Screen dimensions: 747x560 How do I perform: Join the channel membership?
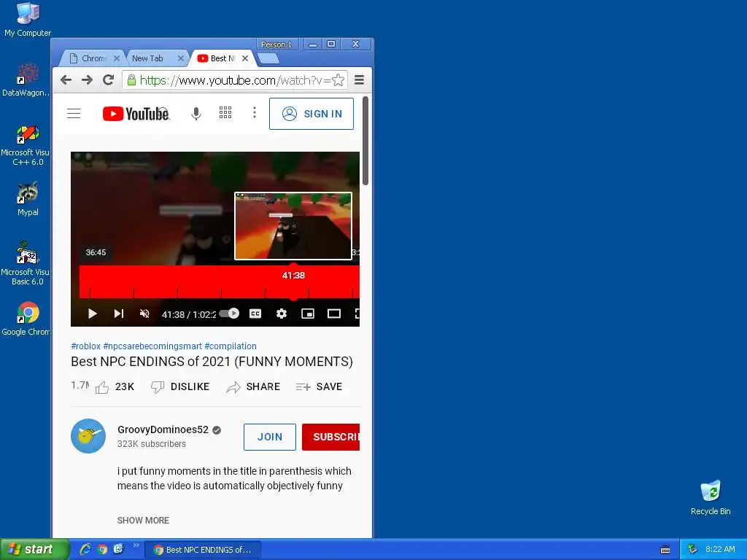click(270, 437)
